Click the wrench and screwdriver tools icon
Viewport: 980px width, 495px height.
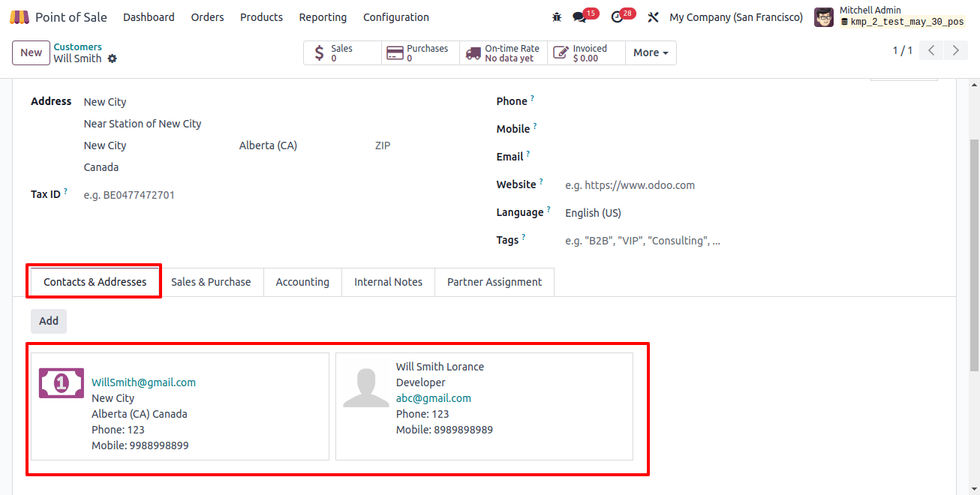point(653,16)
